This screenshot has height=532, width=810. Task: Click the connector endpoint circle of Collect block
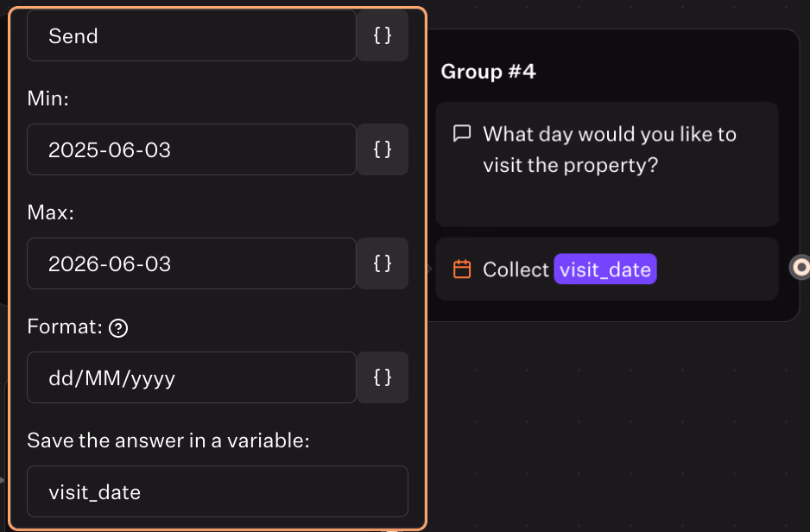tap(801, 268)
